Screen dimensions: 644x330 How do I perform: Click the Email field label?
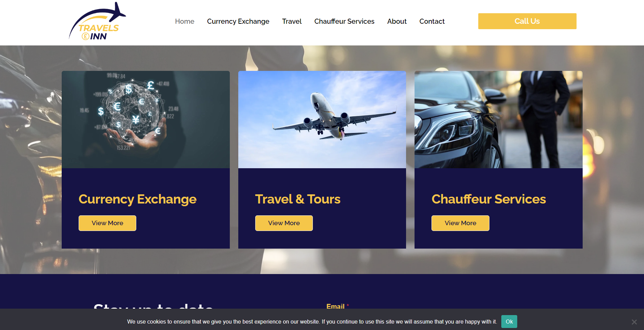point(336,306)
